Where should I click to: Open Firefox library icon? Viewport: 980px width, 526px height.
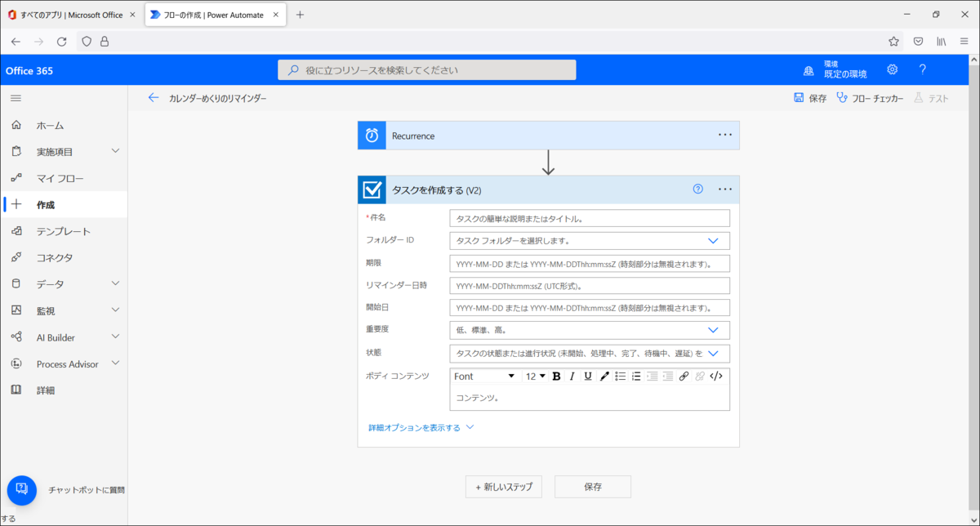[942, 42]
